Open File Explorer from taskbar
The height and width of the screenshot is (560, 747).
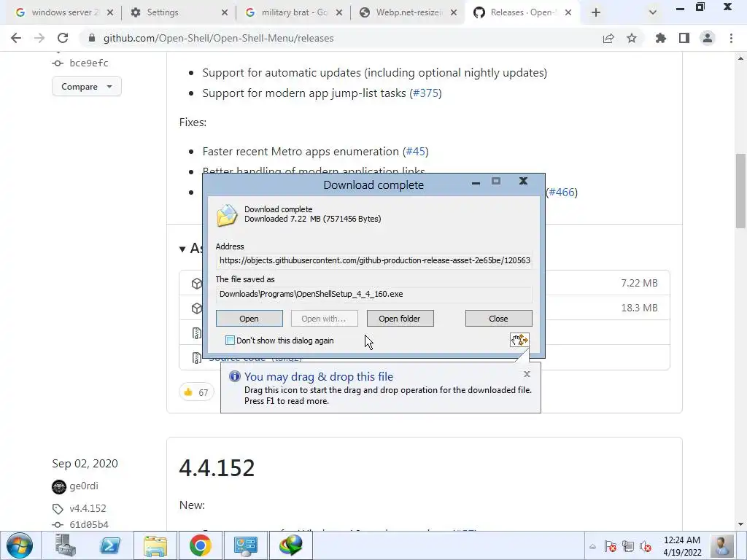155,545
